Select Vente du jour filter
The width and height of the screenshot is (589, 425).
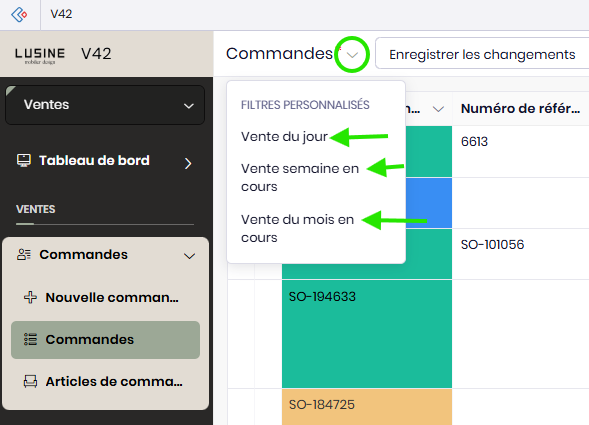pos(284,136)
